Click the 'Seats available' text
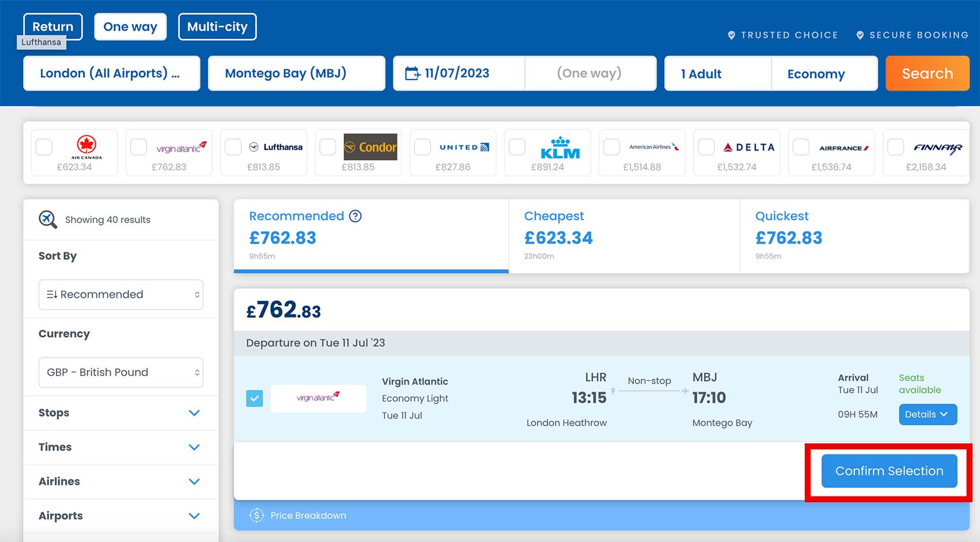Image resolution: width=980 pixels, height=542 pixels. click(x=919, y=384)
